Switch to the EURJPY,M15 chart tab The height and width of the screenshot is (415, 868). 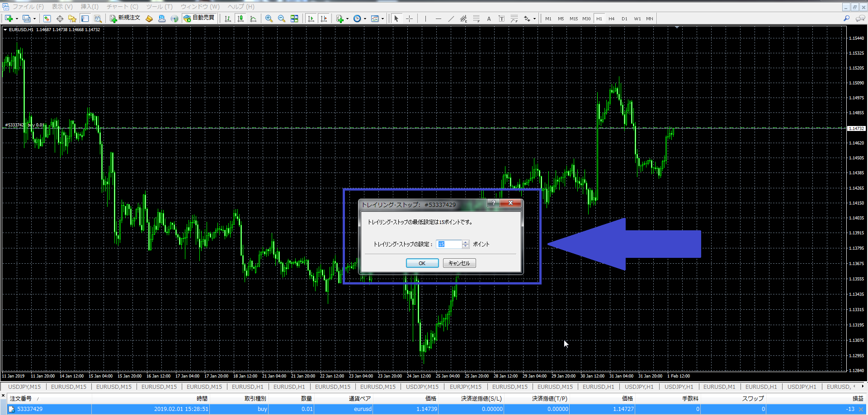465,387
